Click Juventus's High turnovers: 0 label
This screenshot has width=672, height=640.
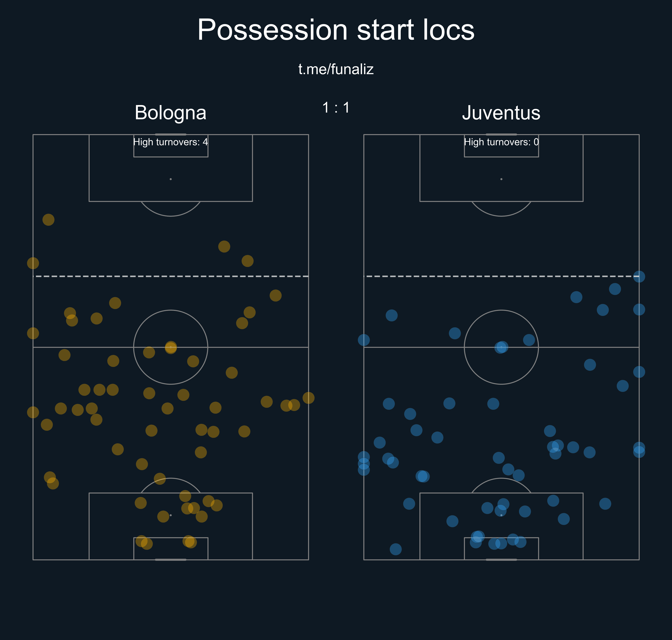point(502,142)
